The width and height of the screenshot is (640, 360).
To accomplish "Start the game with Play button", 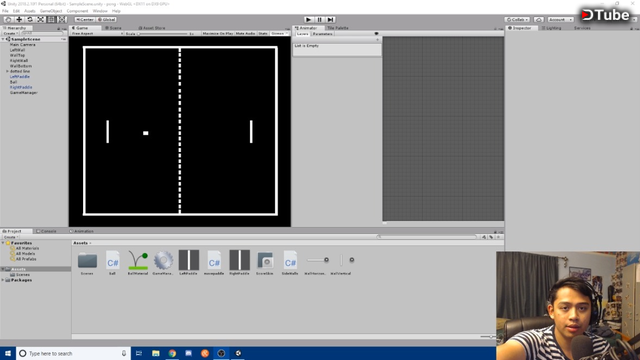I will point(309,20).
